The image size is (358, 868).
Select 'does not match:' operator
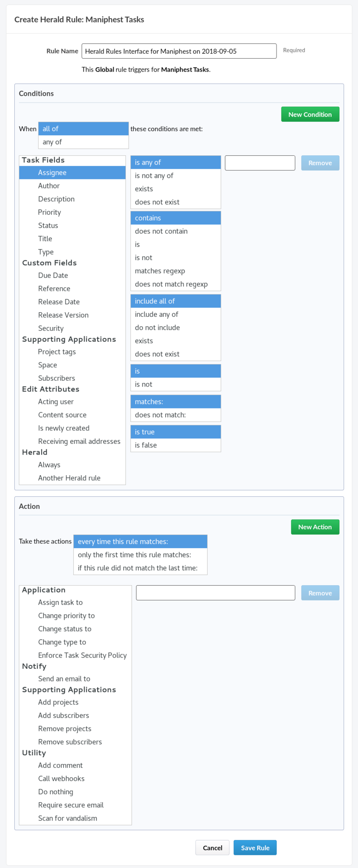[x=176, y=415]
